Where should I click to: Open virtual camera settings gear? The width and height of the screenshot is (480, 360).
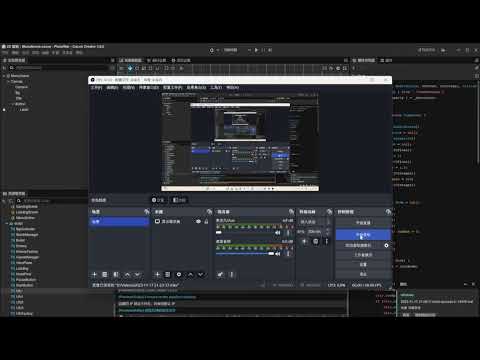click(386, 245)
